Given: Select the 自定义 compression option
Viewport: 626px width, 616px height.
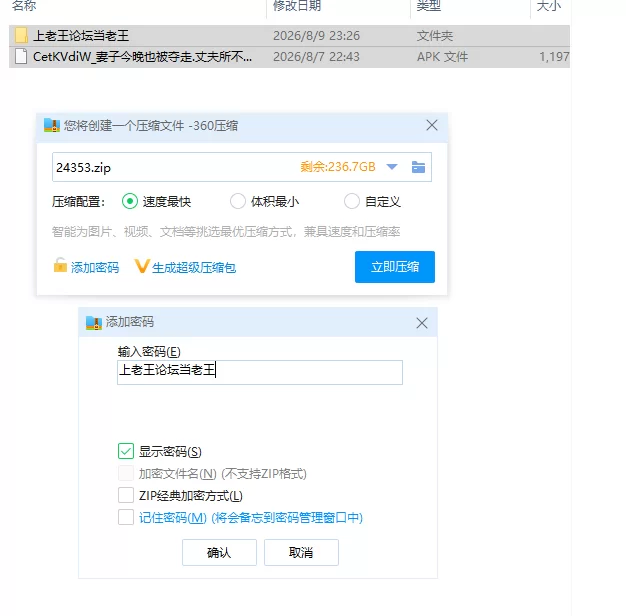Looking at the screenshot, I should pos(352,201).
